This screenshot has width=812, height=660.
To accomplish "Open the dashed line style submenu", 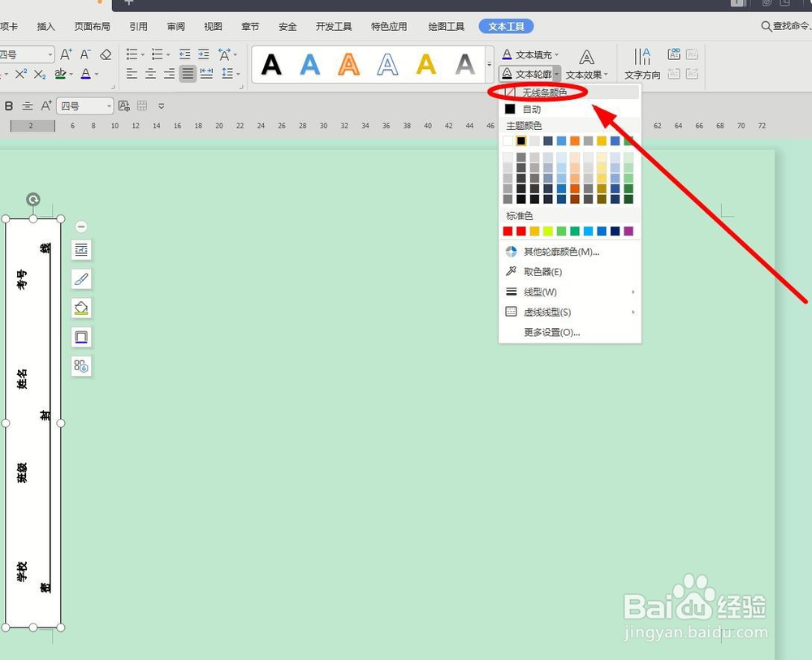I will tap(570, 313).
